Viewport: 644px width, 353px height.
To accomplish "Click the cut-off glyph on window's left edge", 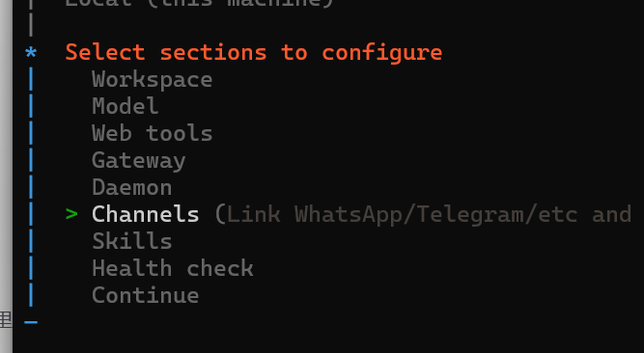I will [x=6, y=319].
